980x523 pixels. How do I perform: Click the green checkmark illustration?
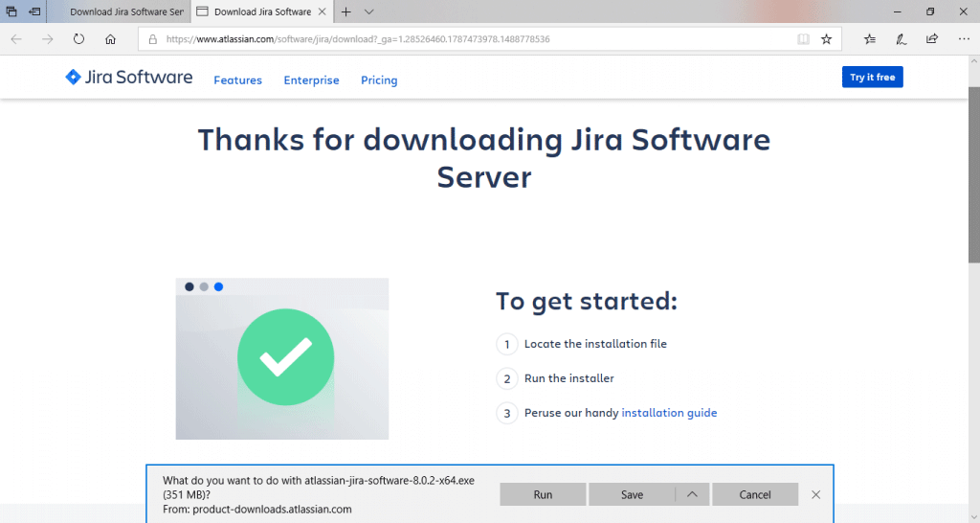click(285, 357)
